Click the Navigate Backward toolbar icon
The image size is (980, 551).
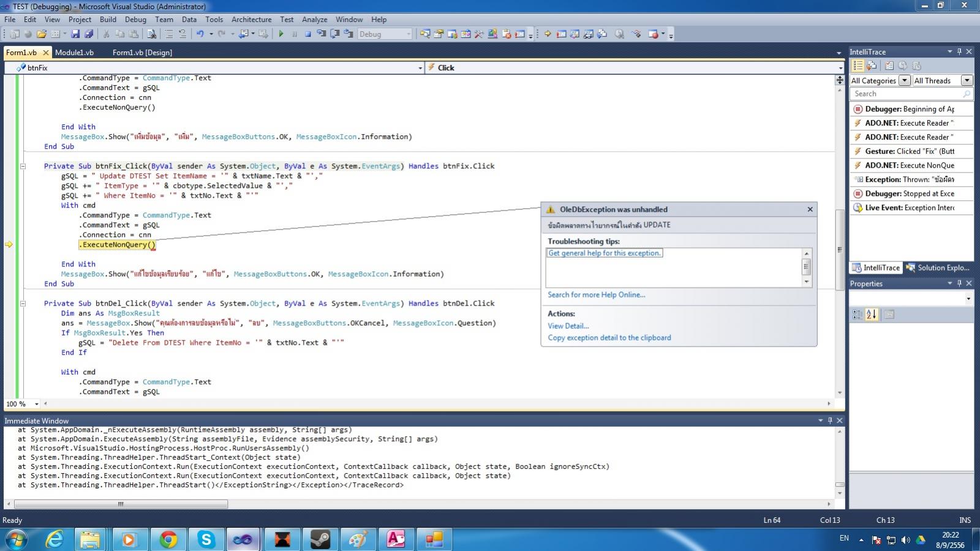click(x=244, y=34)
